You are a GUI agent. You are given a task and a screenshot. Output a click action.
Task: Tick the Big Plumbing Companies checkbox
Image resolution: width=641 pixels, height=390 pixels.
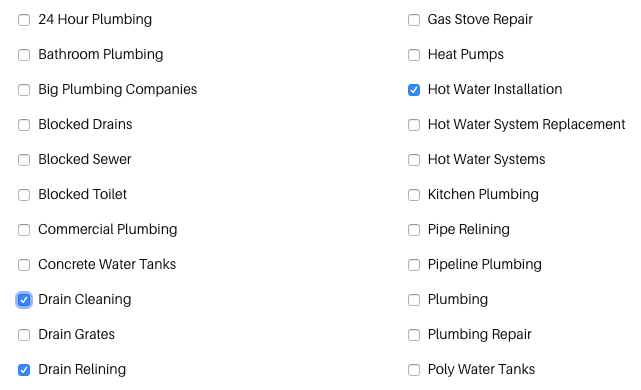point(24,90)
